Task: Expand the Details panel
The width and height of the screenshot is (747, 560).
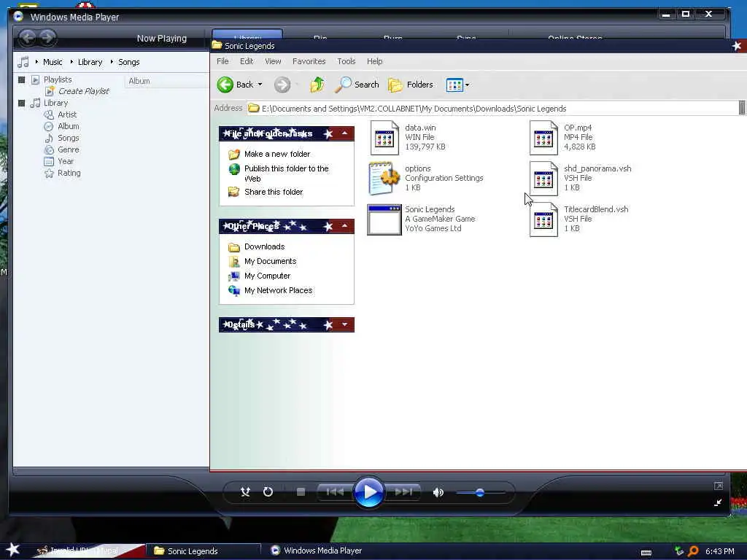Action: click(x=344, y=324)
